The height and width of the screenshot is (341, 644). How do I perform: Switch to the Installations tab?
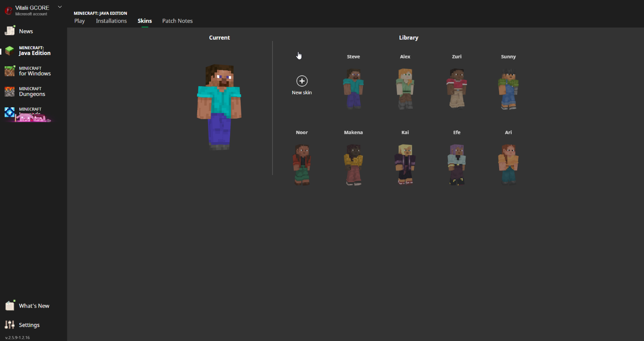click(x=111, y=21)
